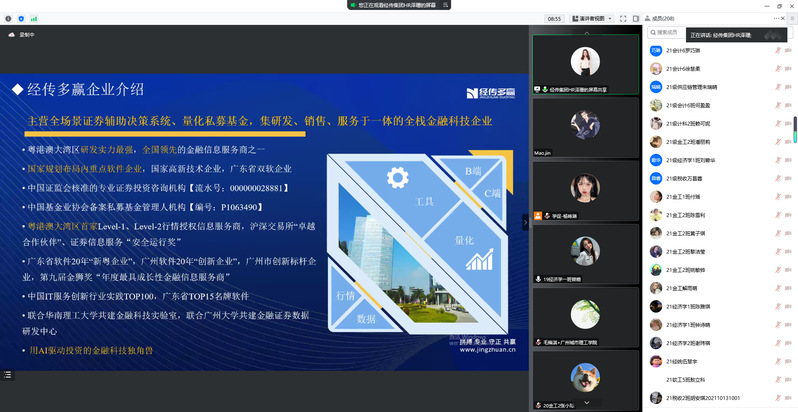Click camera-off icon for 21会计6徐楚柔

click(x=788, y=69)
